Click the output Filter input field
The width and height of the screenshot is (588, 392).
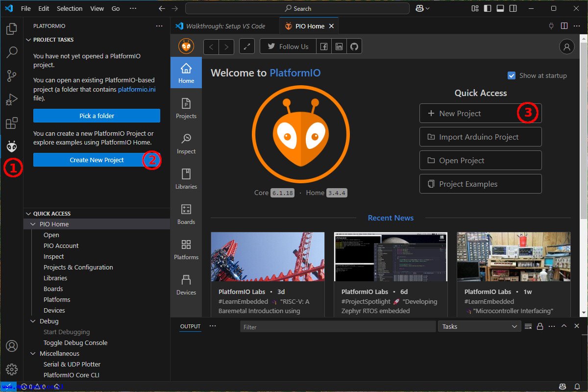tap(338, 326)
